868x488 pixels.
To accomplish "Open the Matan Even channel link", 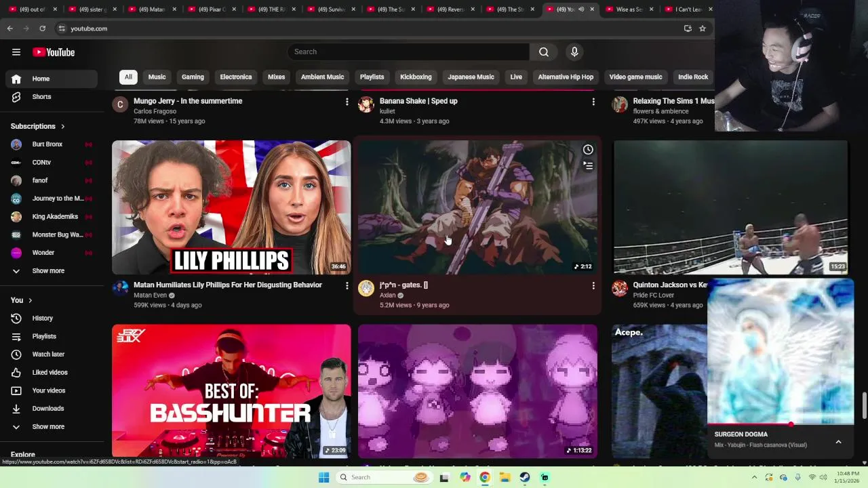I will (x=150, y=296).
